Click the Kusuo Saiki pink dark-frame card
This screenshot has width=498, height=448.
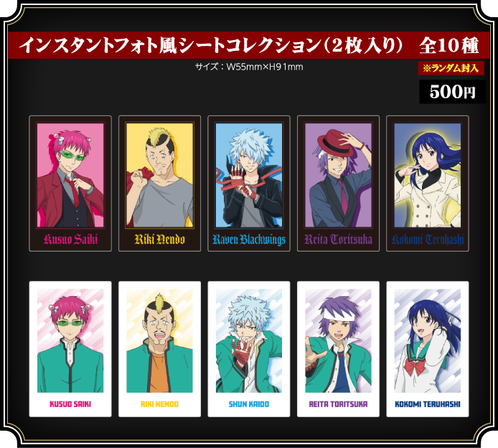(70, 184)
